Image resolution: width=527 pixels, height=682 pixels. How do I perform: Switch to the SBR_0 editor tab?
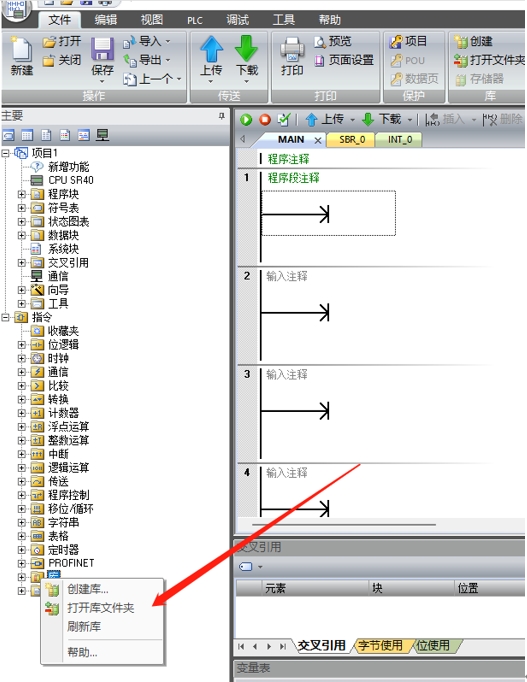[352, 140]
